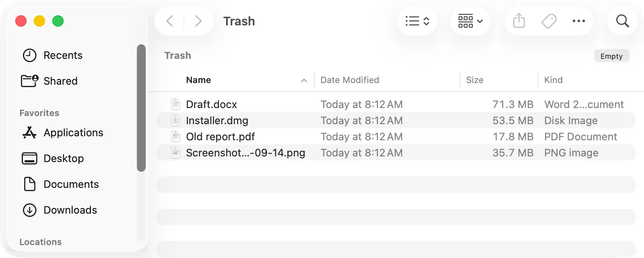
Task: Zoom the window with the green button
Action: (58, 21)
